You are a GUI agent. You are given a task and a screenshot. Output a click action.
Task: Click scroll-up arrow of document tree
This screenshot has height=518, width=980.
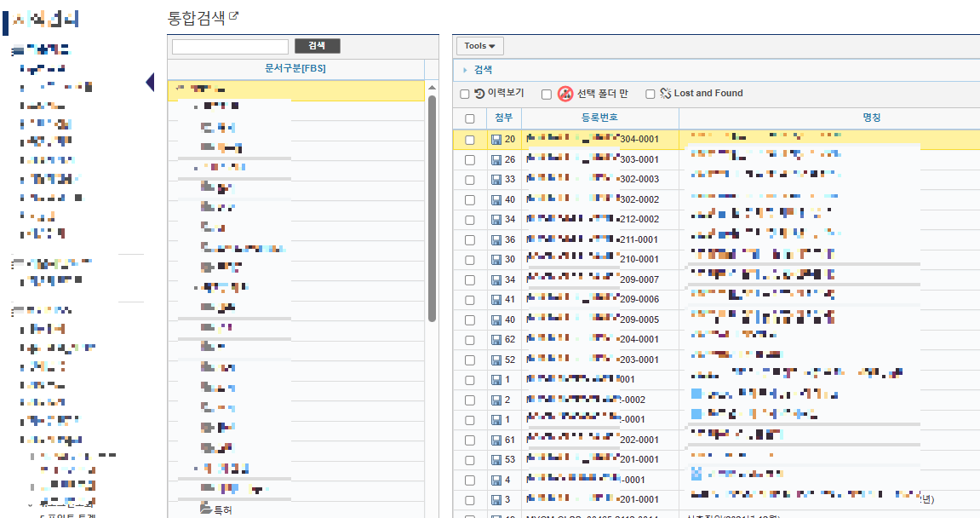tap(432, 89)
